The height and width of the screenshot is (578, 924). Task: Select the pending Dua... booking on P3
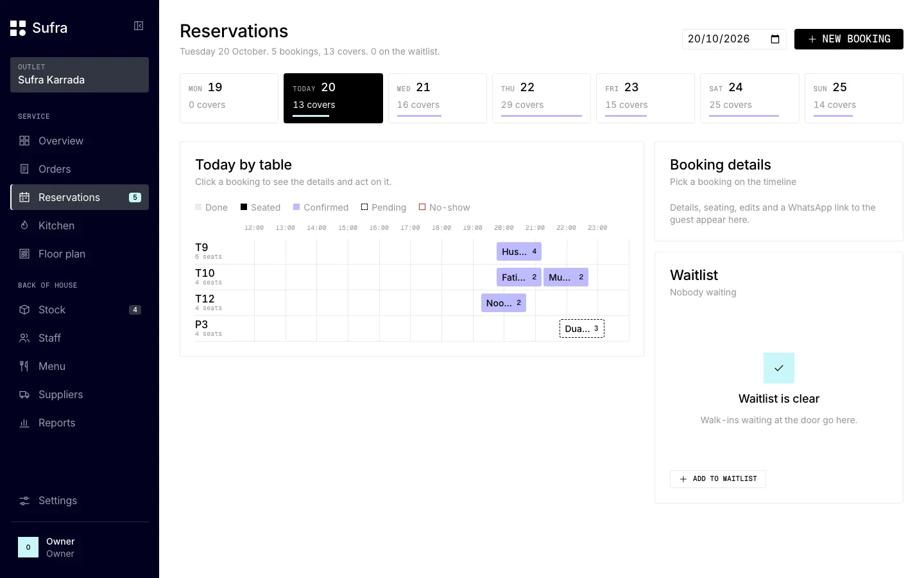click(x=582, y=329)
